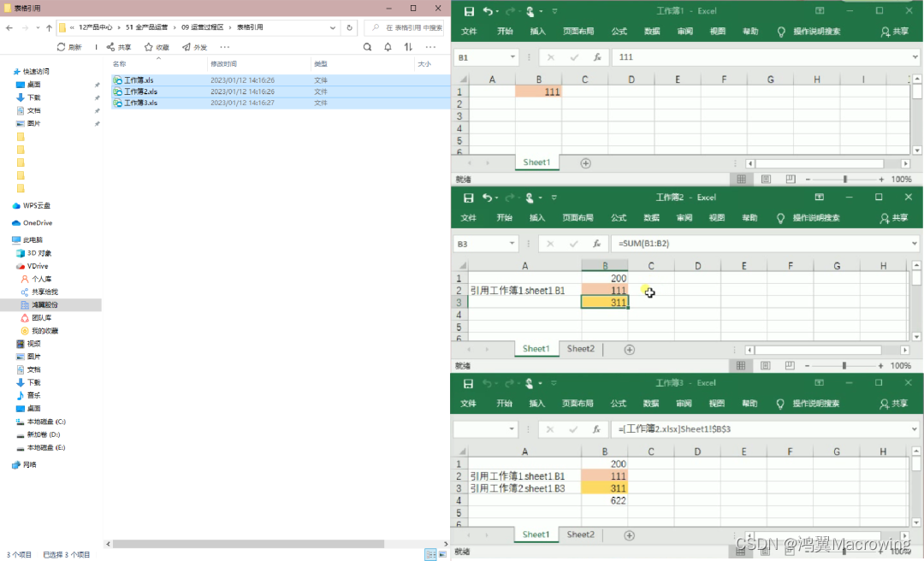Viewport: 924px width, 561px height.
Task: Switch 工作簿1 to page layout view
Action: tap(766, 179)
